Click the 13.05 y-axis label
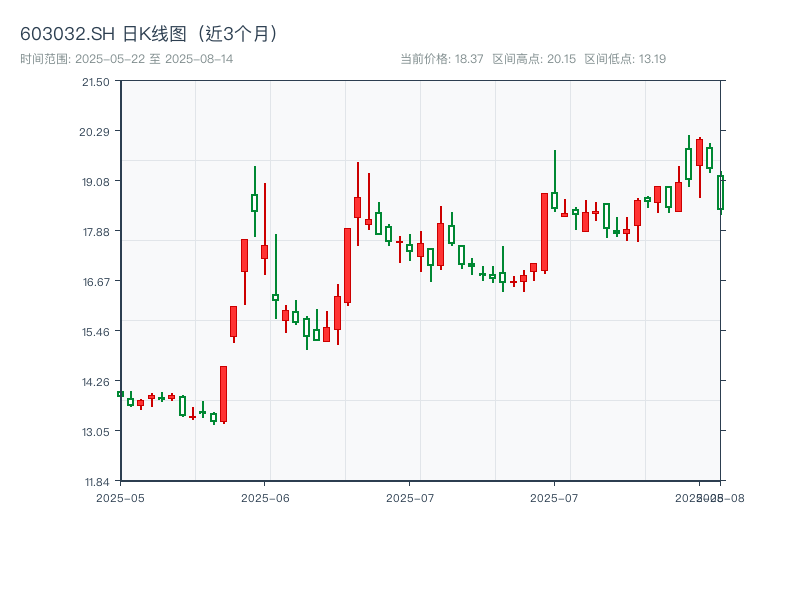This screenshot has width=800, height=600. [x=96, y=432]
